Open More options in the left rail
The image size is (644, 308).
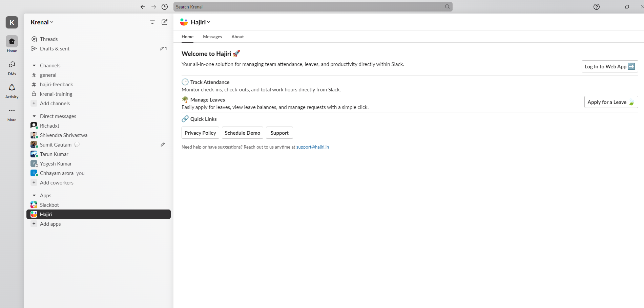(x=12, y=114)
